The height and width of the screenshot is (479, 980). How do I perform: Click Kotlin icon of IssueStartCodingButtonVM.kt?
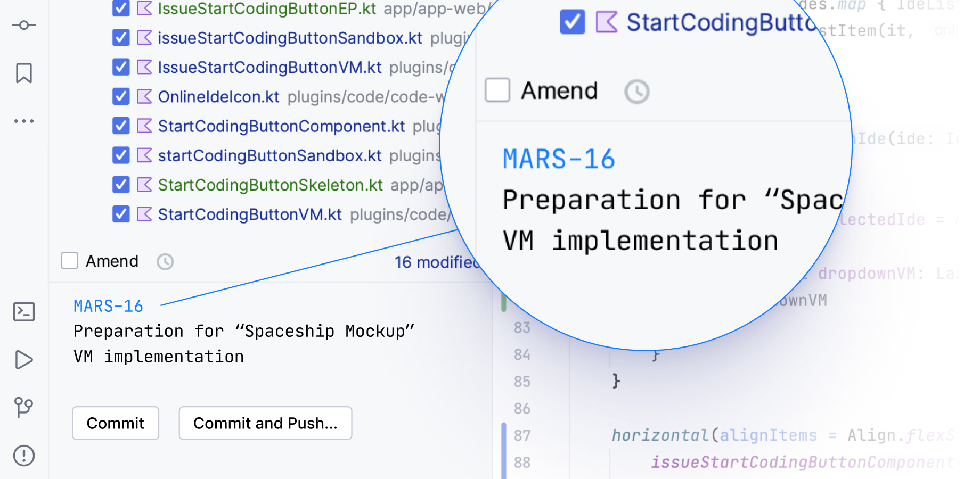coord(144,67)
